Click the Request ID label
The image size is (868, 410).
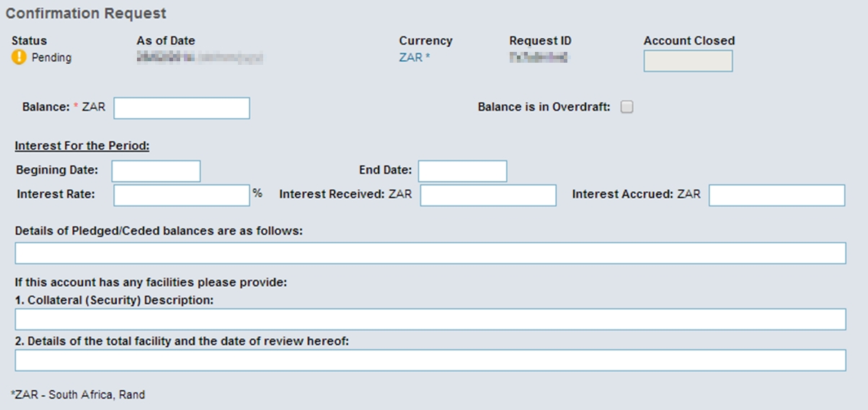click(540, 41)
